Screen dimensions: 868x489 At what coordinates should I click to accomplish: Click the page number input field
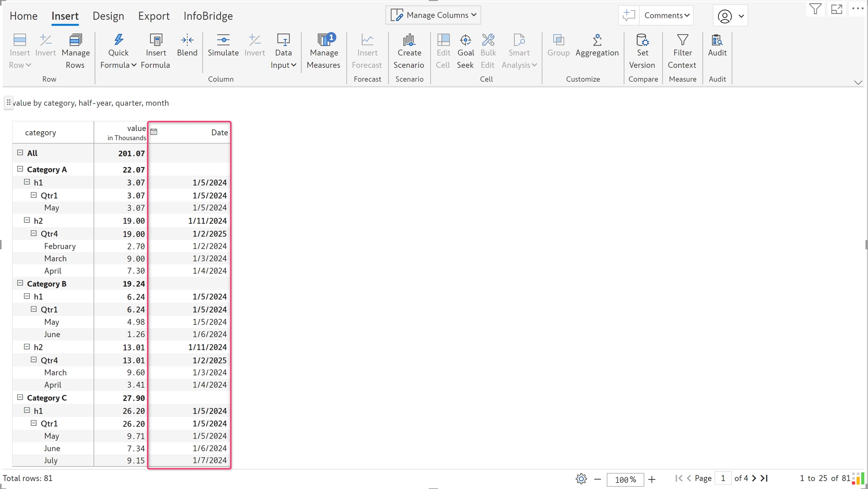(x=723, y=478)
